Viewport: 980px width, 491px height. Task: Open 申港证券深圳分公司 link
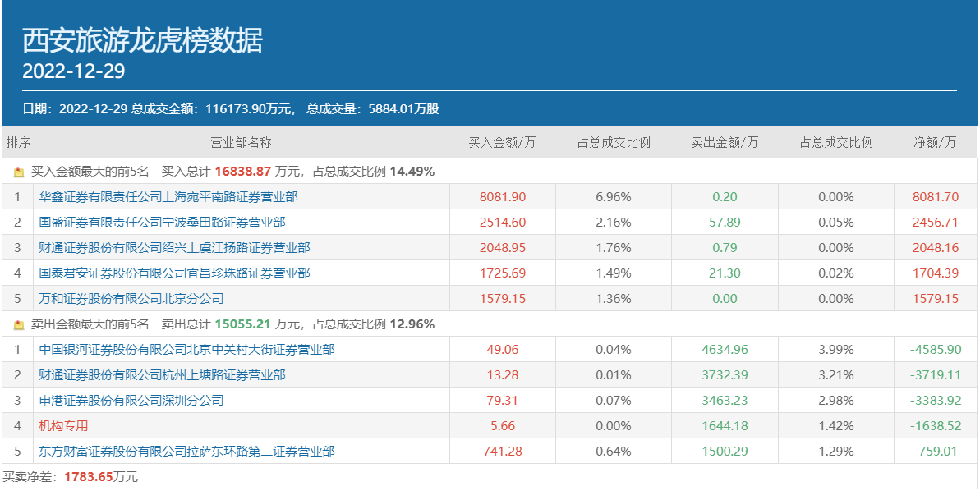click(x=131, y=401)
